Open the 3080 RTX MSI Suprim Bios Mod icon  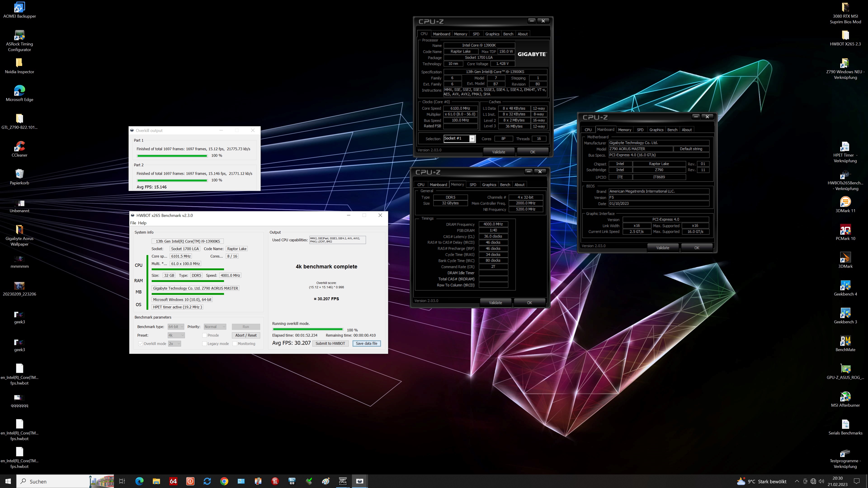click(845, 13)
